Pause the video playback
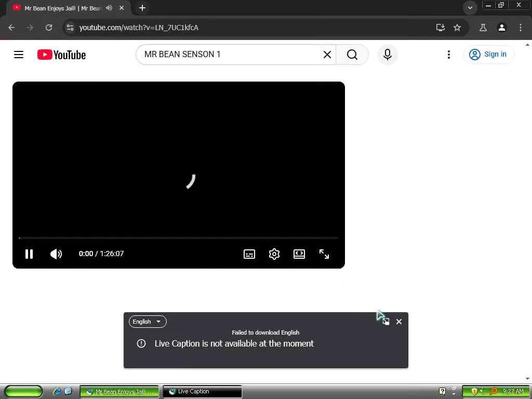532x399 pixels. [29, 254]
